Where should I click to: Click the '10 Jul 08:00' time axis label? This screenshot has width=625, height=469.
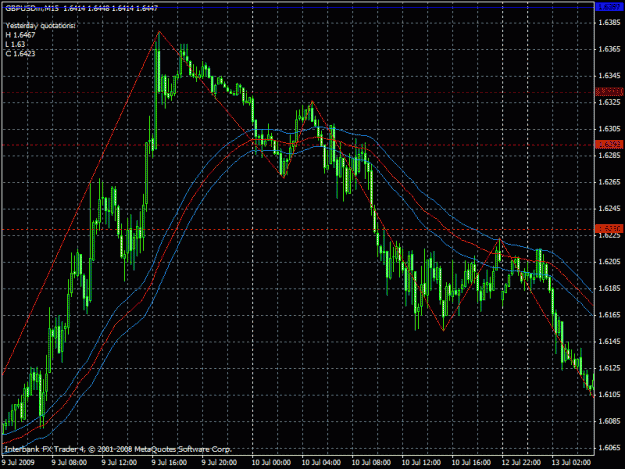point(371,463)
